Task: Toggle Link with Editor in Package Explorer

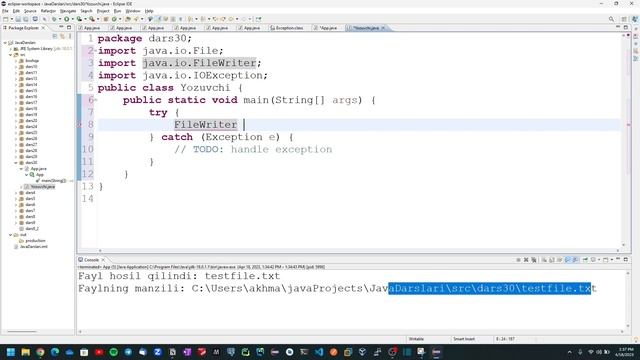Action: pyautogui.click(x=62, y=36)
